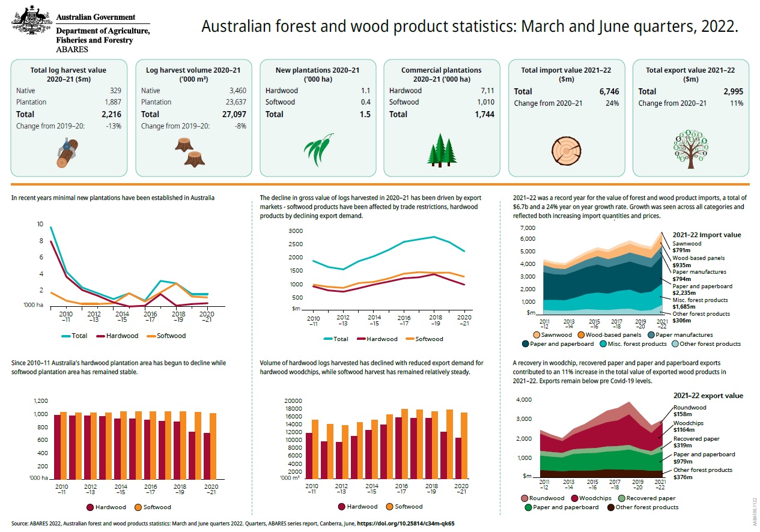Image resolution: width=760 pixels, height=532 pixels.
Task: Click the infographic main title
Action: point(469,27)
